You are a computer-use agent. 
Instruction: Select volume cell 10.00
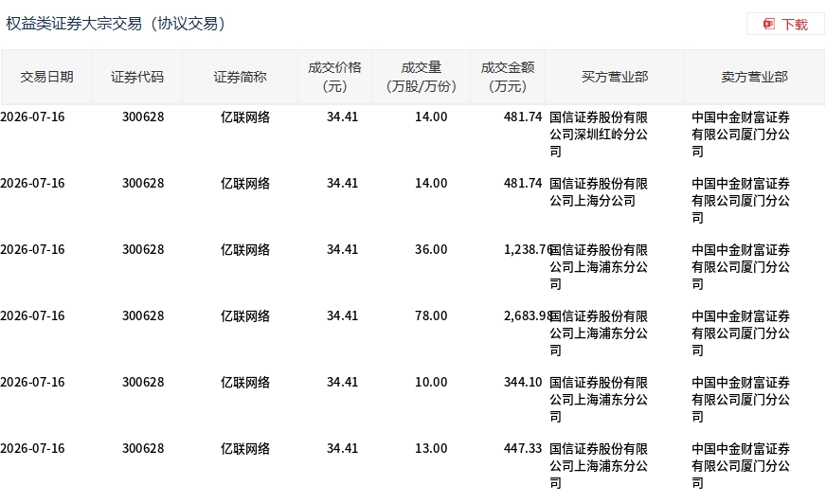(431, 383)
